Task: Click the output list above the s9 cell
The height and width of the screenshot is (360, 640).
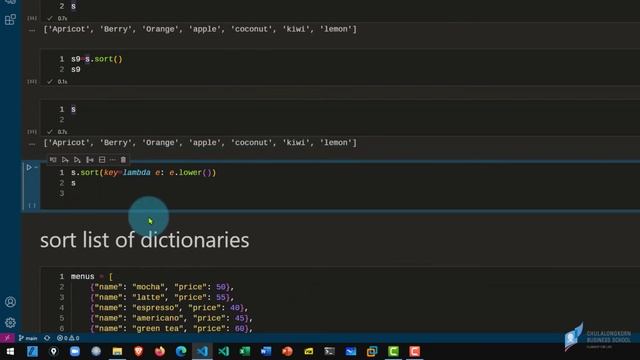Action: click(x=200, y=29)
